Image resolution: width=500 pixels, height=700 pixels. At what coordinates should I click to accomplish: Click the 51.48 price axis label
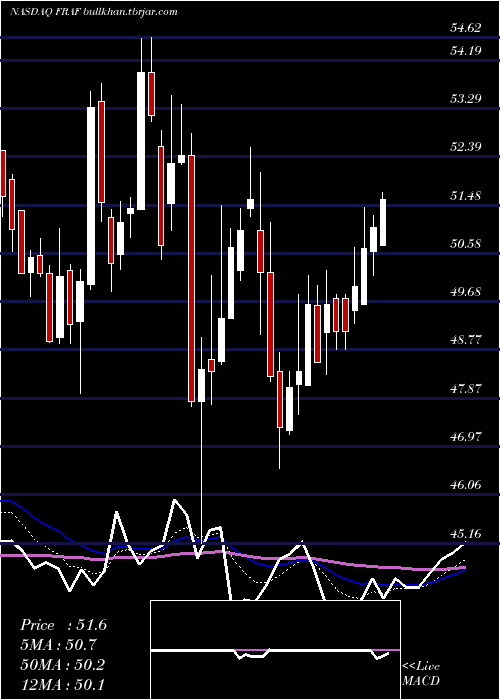(466, 195)
